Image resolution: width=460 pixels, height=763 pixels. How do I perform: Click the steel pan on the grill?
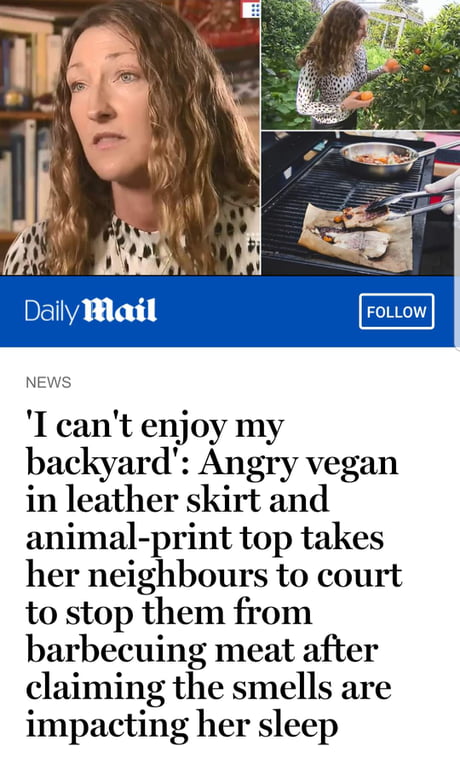[x=379, y=160]
